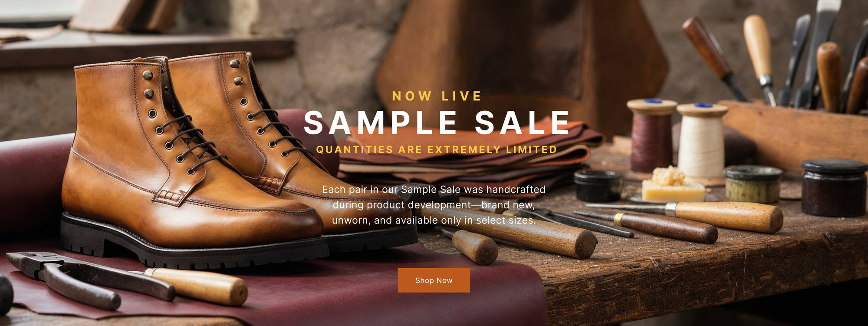
Task: Click the small black polish jar
Action: tap(598, 186)
